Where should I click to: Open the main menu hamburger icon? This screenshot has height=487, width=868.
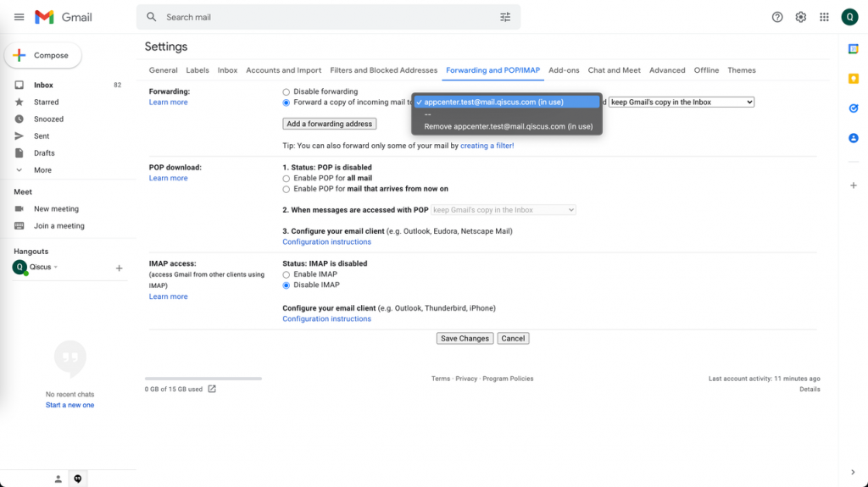click(x=19, y=17)
